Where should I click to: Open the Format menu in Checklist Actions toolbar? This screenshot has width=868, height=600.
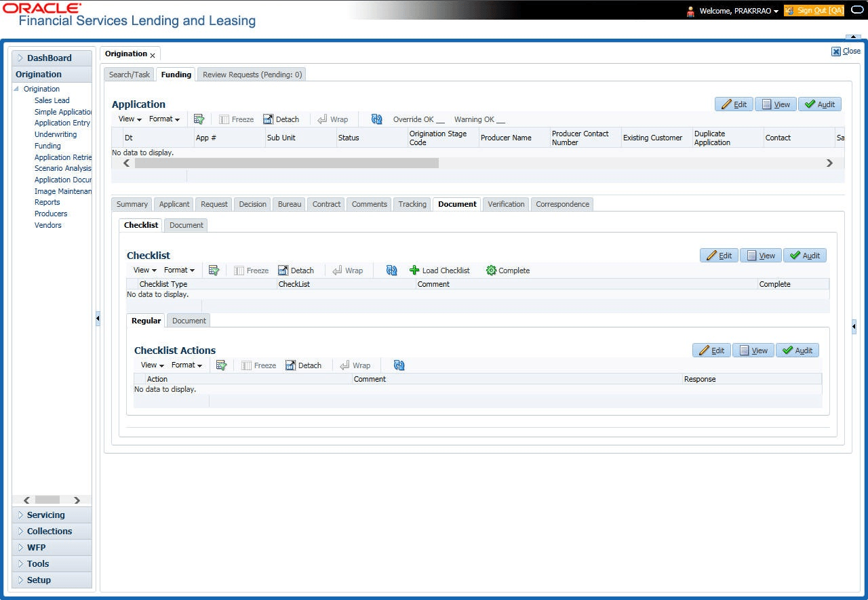pyautogui.click(x=187, y=365)
